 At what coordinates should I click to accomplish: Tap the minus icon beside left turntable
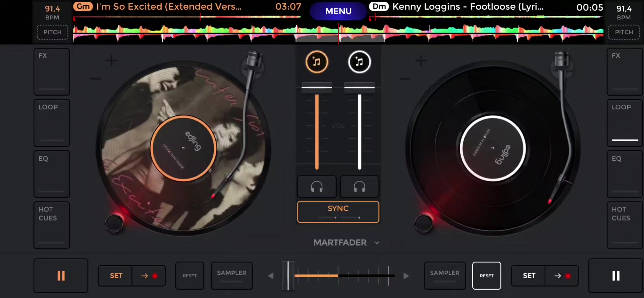[96, 79]
